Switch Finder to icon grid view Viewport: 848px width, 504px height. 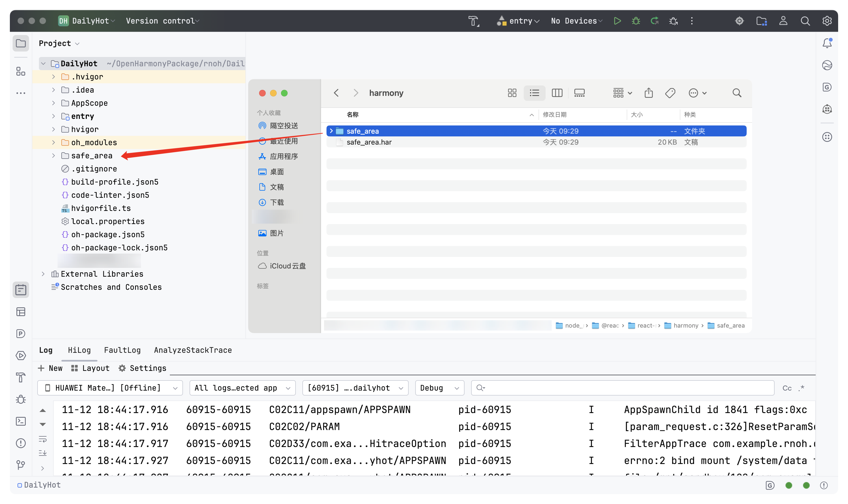click(x=512, y=93)
